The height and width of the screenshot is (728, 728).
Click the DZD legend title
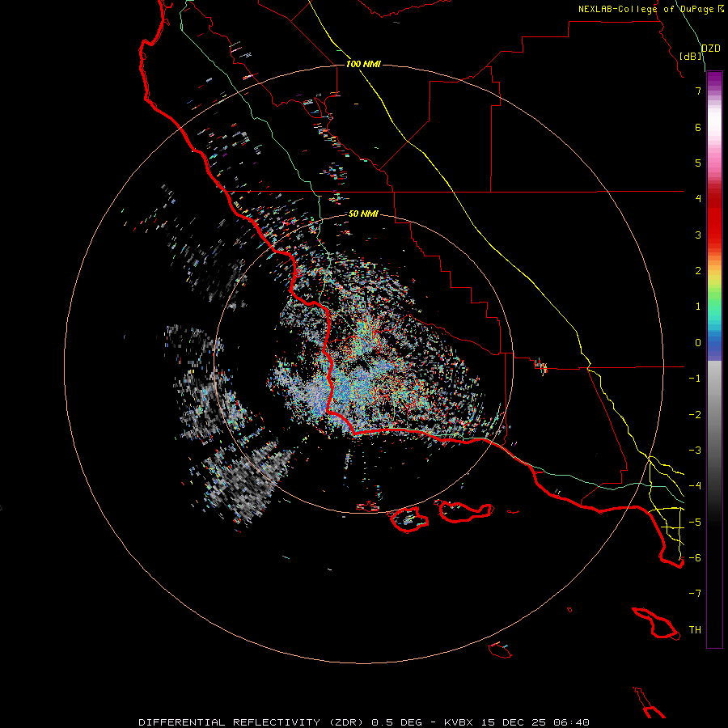pyautogui.click(x=711, y=49)
